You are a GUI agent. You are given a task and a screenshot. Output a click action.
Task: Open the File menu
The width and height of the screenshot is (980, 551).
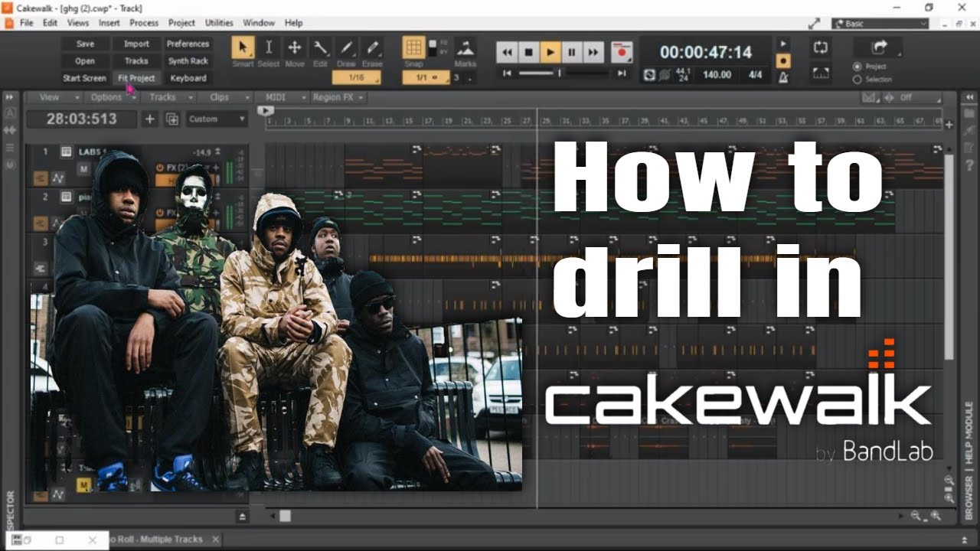click(27, 23)
